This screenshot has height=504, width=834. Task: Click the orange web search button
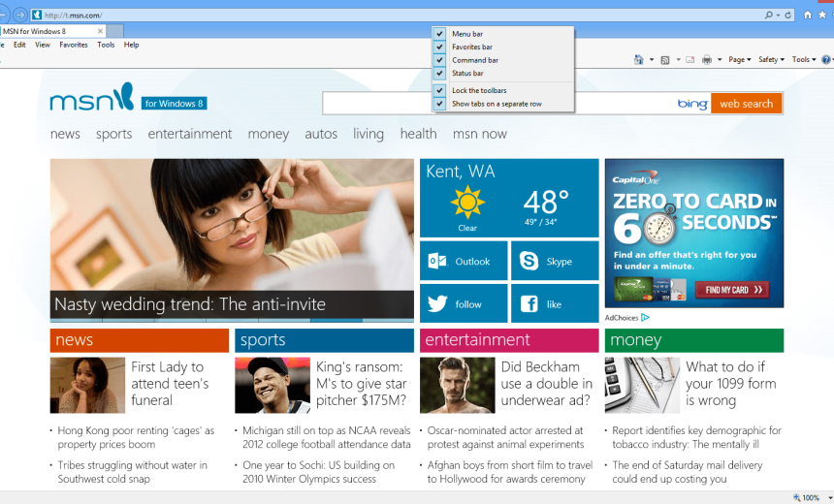click(x=747, y=104)
